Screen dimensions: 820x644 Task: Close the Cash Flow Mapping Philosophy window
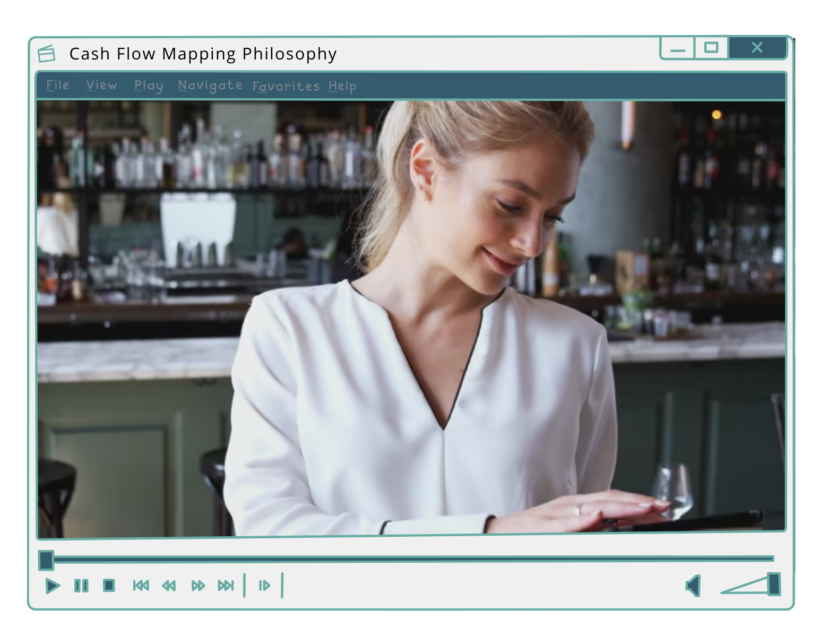757,48
